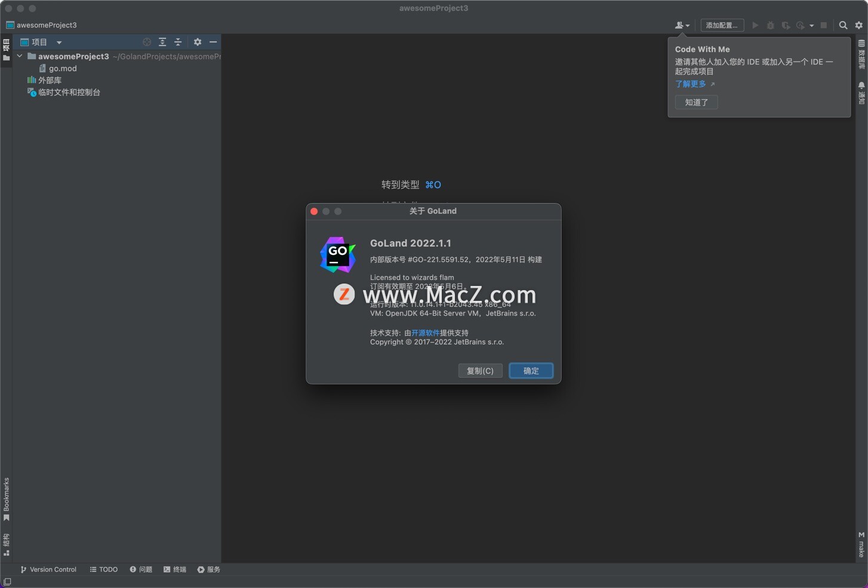This screenshot has height=588, width=868.
Task: Click the Code With Me popup title
Action: tap(703, 50)
